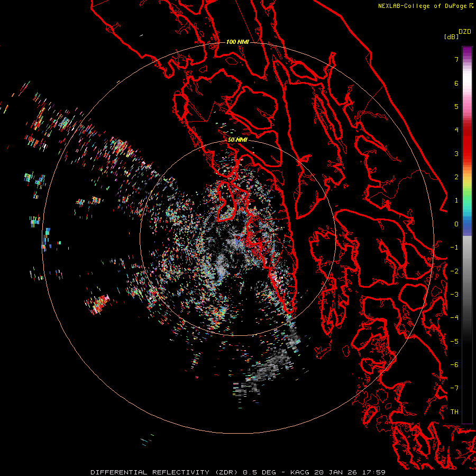Image resolution: width=476 pixels, height=476 pixels.
Task: Click the -4 value on color scale
Action: click(x=454, y=318)
